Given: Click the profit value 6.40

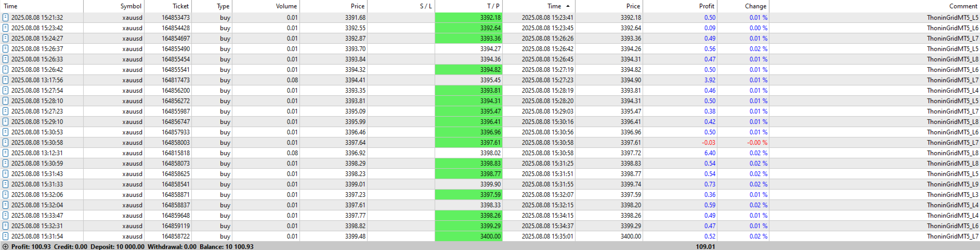Looking at the screenshot, I should pos(710,153).
